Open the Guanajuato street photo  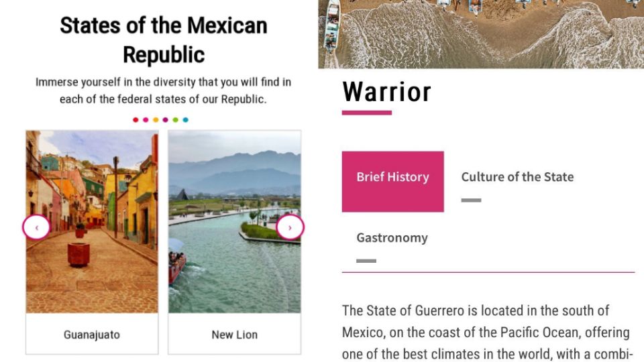click(x=92, y=222)
